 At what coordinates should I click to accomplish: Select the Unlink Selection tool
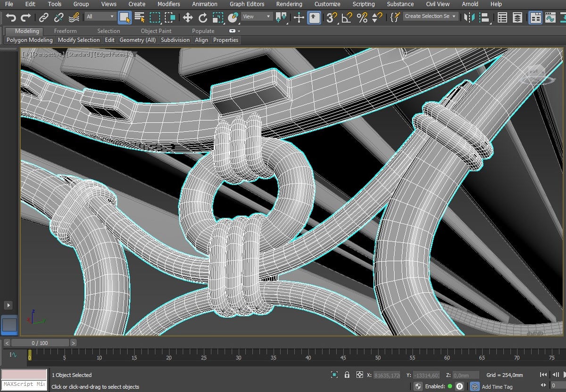[58, 17]
